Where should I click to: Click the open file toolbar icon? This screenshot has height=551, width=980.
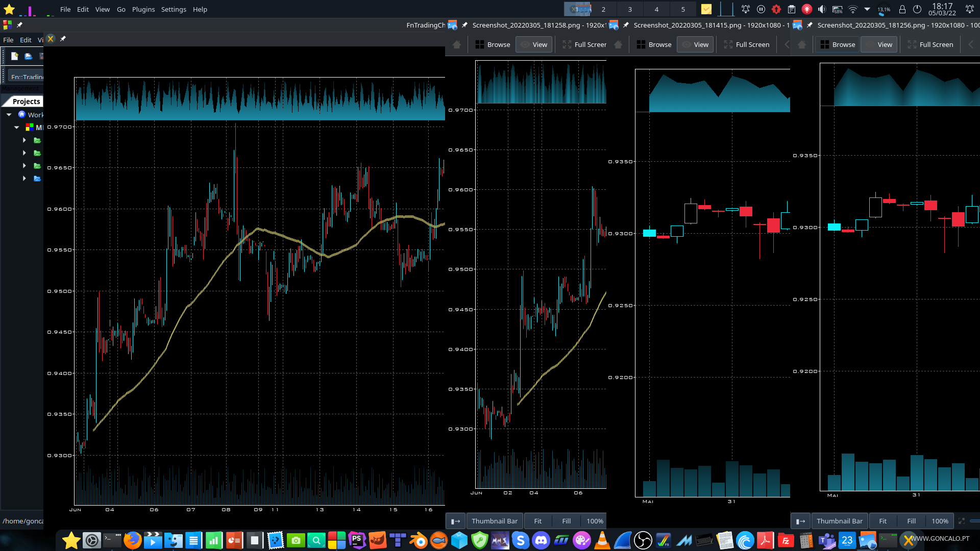tap(28, 56)
